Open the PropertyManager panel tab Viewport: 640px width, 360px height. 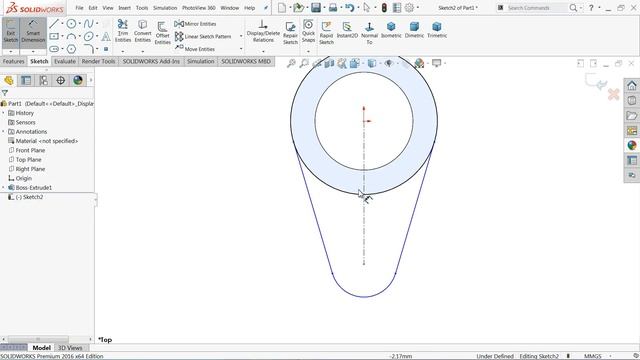pos(26,80)
